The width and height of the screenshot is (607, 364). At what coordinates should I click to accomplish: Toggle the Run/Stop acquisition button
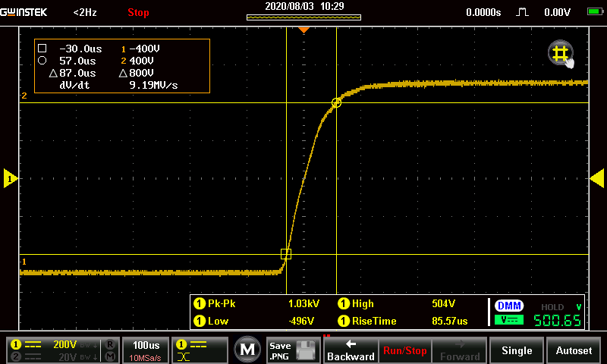pos(404,350)
